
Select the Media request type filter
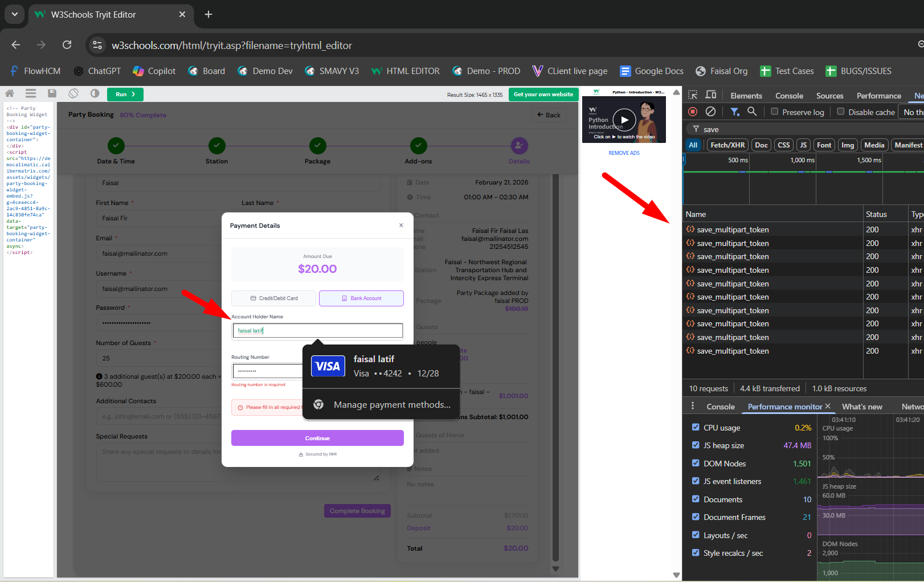[x=874, y=145]
